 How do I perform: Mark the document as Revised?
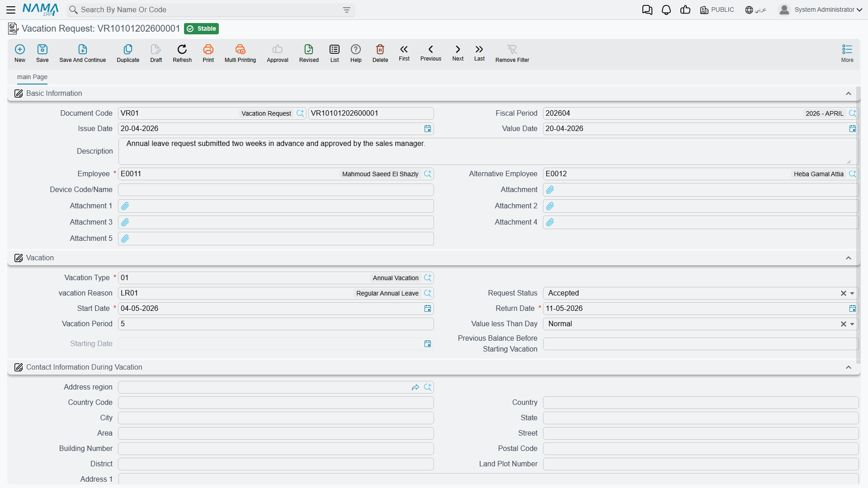309,53
